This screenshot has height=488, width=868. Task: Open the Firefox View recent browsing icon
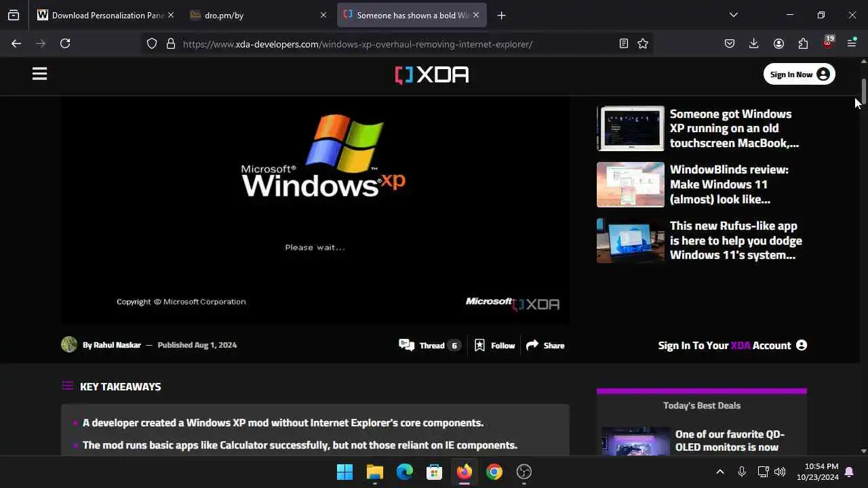[14, 15]
